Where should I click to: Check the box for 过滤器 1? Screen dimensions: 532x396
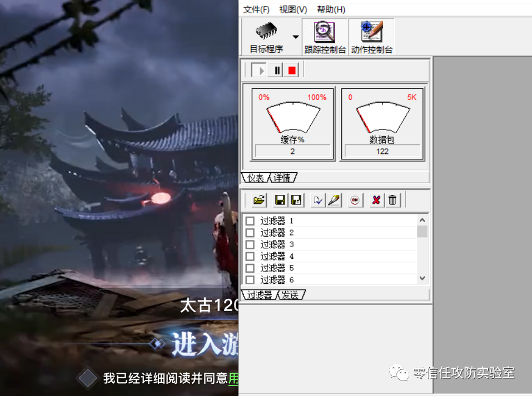click(x=250, y=221)
